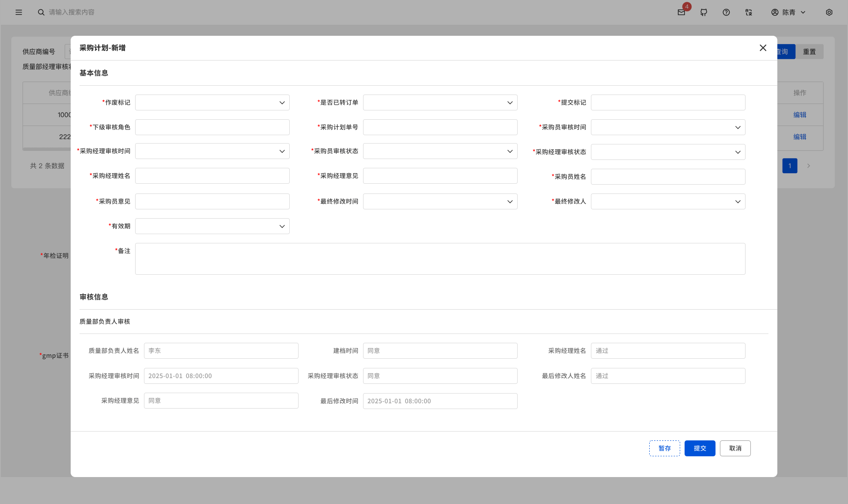Screen dimensions: 848x504
Task: Click the 暂存 button
Action: click(664, 448)
